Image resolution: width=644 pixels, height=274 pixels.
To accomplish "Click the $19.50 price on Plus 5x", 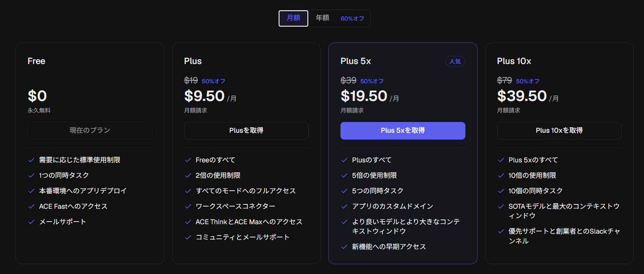I will coord(364,96).
